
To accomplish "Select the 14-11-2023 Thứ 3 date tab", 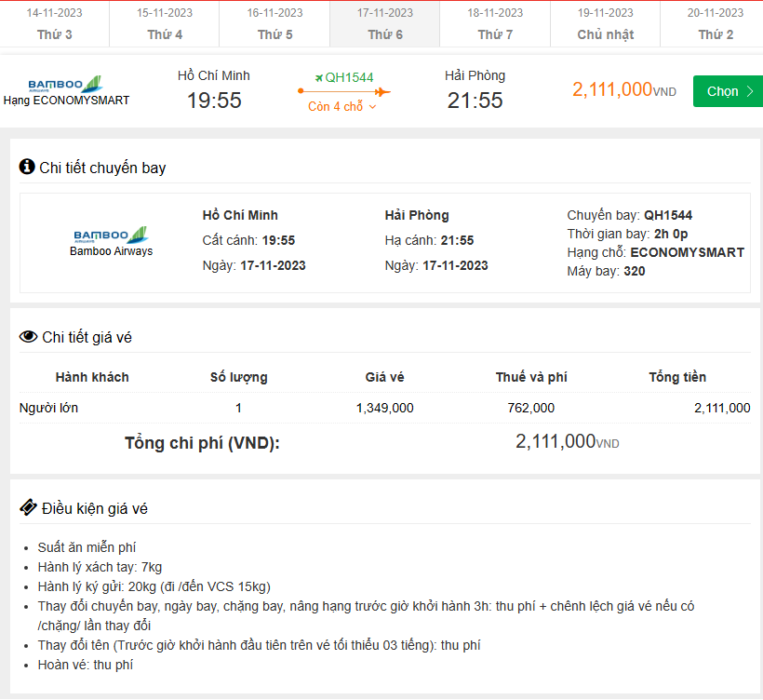I will 55,23.
